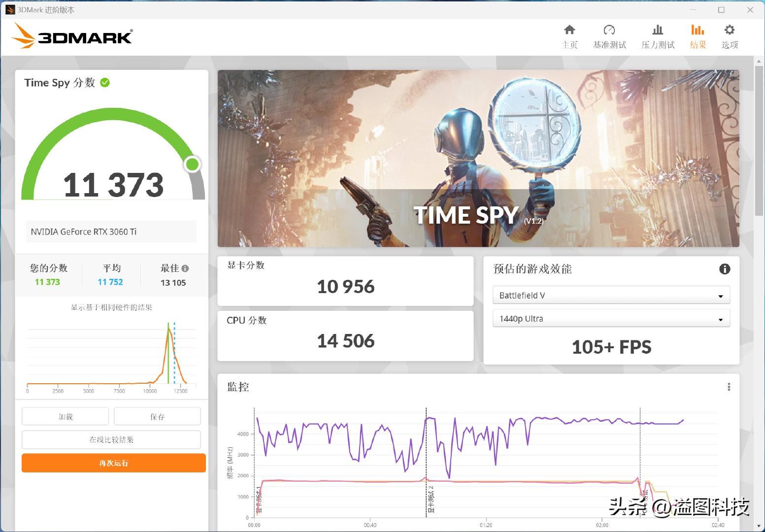765x532 pixels.
Task: Click the 105+ FPS estimate
Action: [x=611, y=347]
